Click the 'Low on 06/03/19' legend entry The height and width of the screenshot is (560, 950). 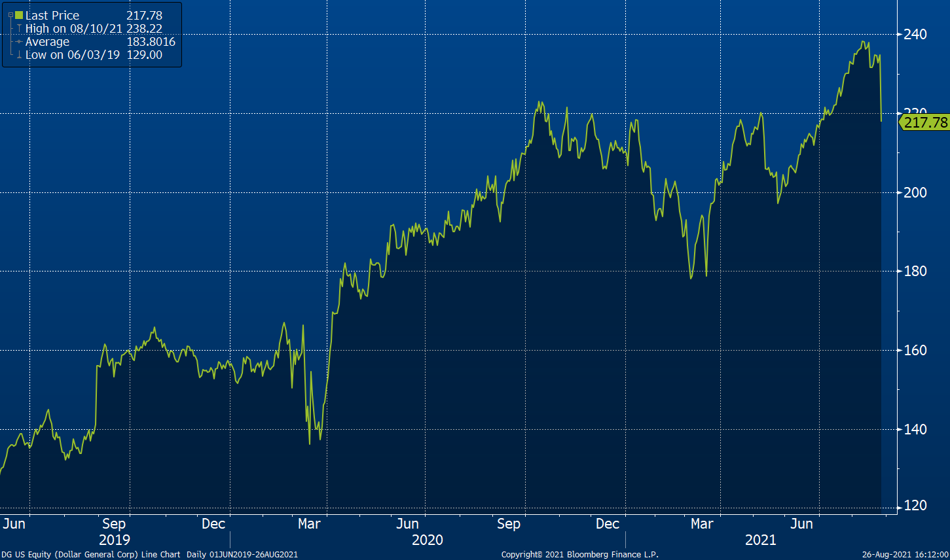pos(73,55)
